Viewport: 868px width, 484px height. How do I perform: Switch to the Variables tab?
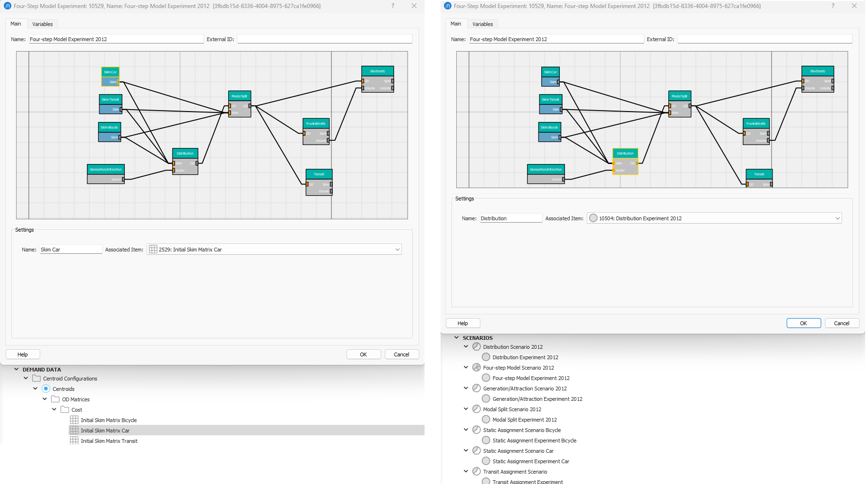click(42, 24)
